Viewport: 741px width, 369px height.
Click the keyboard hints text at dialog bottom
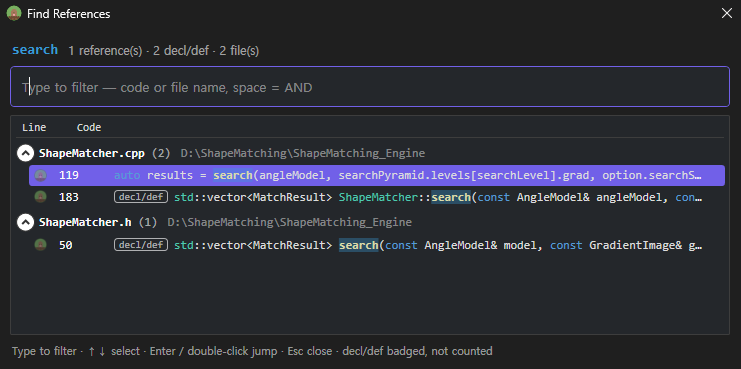[252, 351]
